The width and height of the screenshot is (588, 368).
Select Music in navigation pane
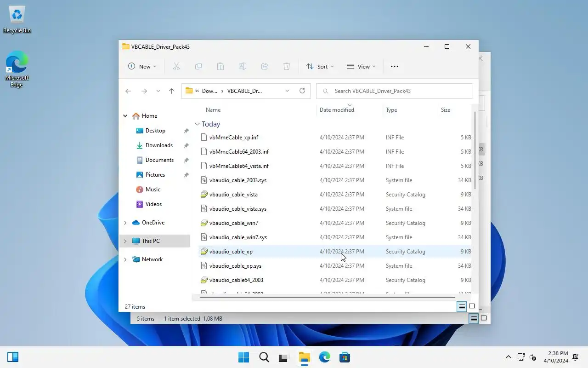153,190
